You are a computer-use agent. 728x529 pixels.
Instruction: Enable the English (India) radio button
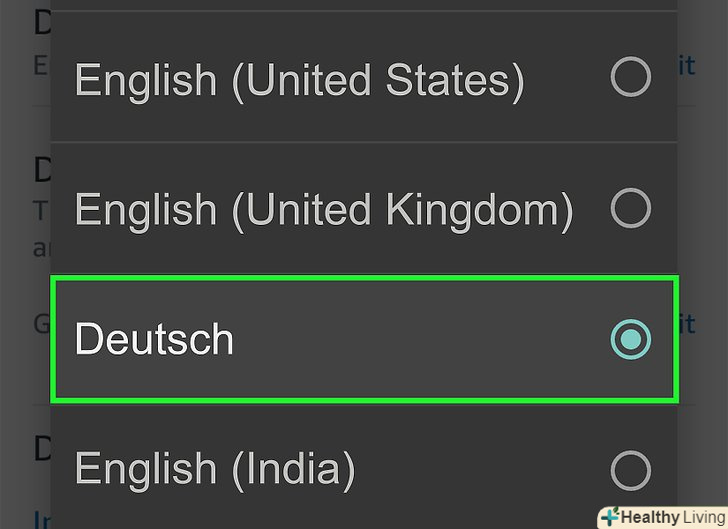point(630,468)
